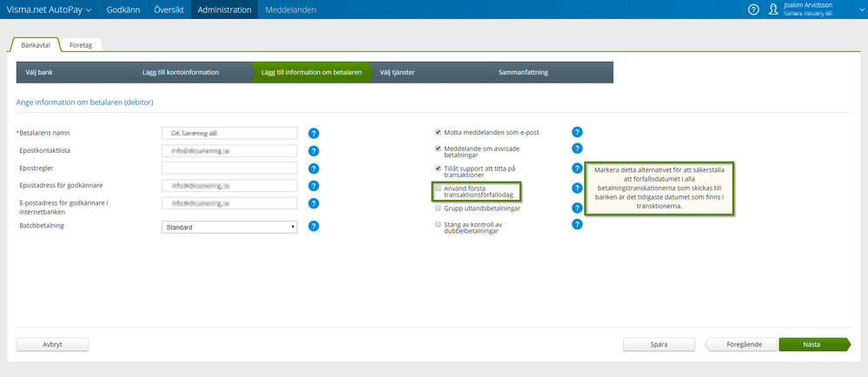Focus the empty Epostregler input field
The height and width of the screenshot is (377, 868).
[229, 169]
